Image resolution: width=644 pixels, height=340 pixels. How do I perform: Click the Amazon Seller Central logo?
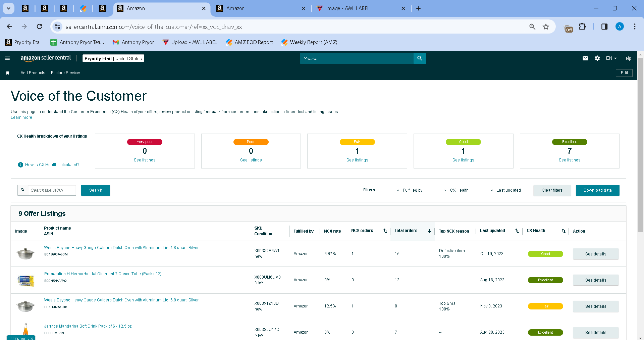pyautogui.click(x=46, y=58)
